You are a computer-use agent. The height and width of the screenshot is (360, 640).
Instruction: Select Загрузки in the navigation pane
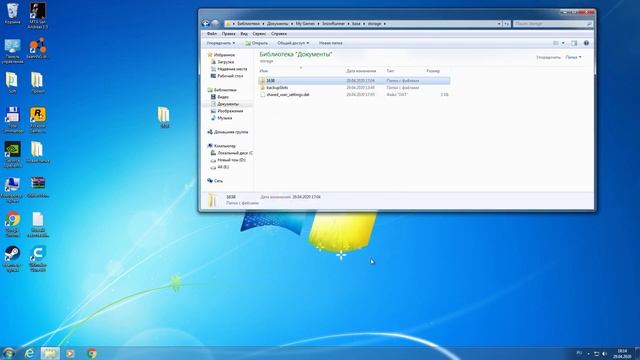[x=226, y=62]
